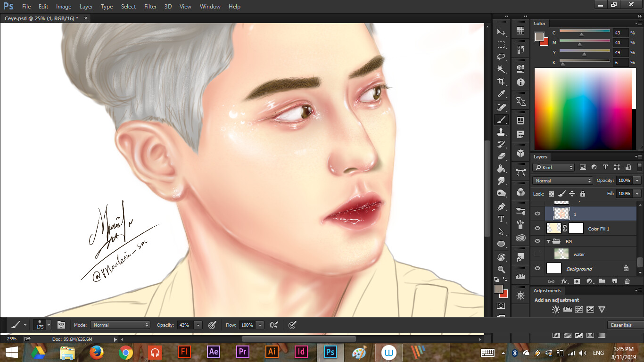Screen dimensions: 644x362
Task: Select the Hand tool
Action: click(x=501, y=257)
